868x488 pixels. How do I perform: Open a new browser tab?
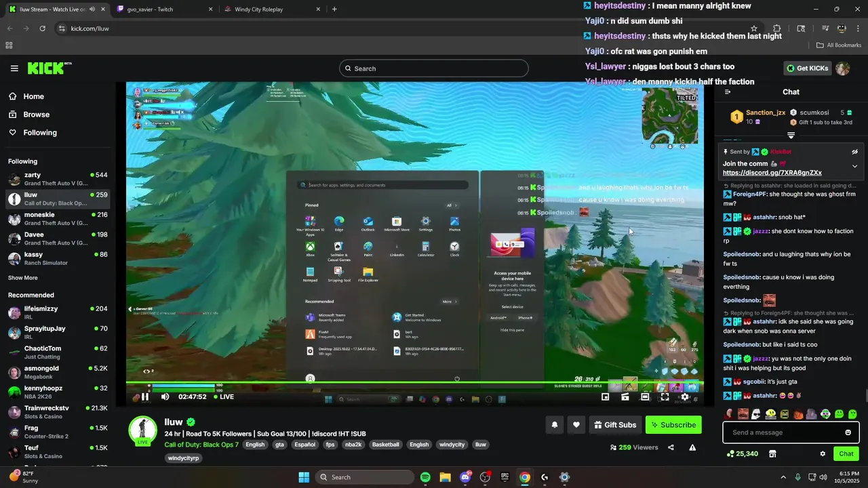[x=334, y=9]
